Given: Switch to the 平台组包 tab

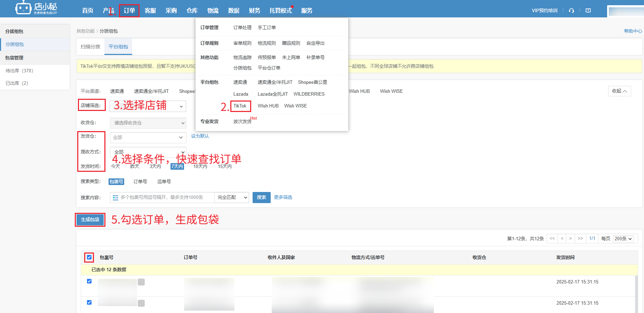Looking at the screenshot, I should tap(118, 47).
